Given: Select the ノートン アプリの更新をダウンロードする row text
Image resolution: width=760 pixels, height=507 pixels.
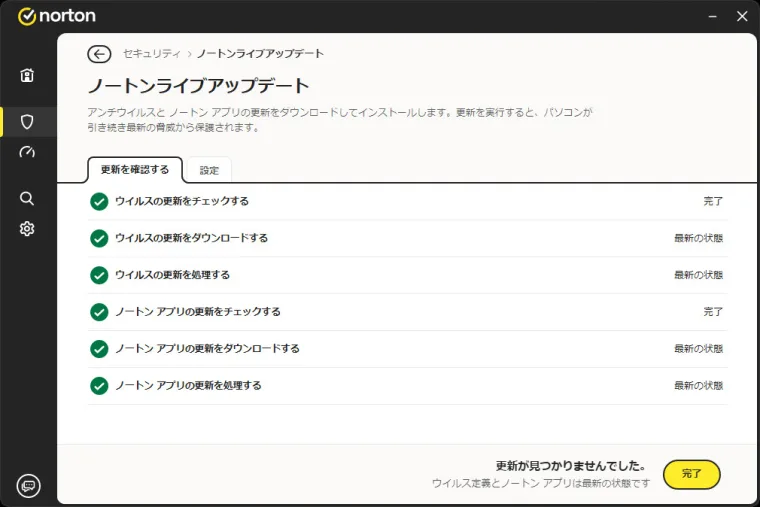Looking at the screenshot, I should pos(207,349).
